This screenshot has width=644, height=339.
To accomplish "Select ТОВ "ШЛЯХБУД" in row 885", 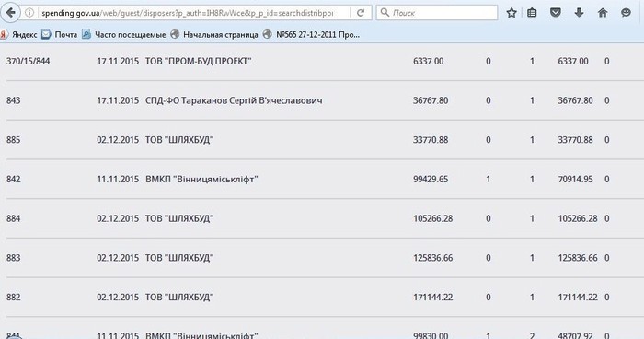I will click(x=179, y=140).
